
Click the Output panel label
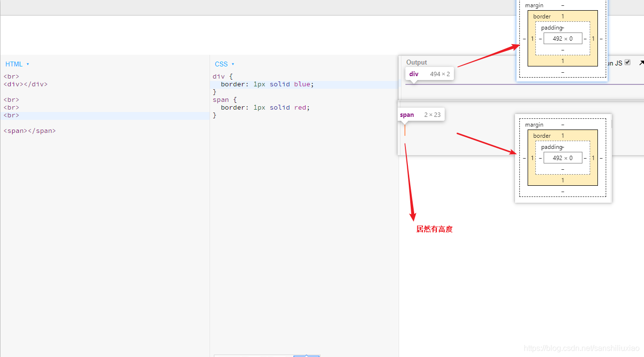click(x=417, y=62)
